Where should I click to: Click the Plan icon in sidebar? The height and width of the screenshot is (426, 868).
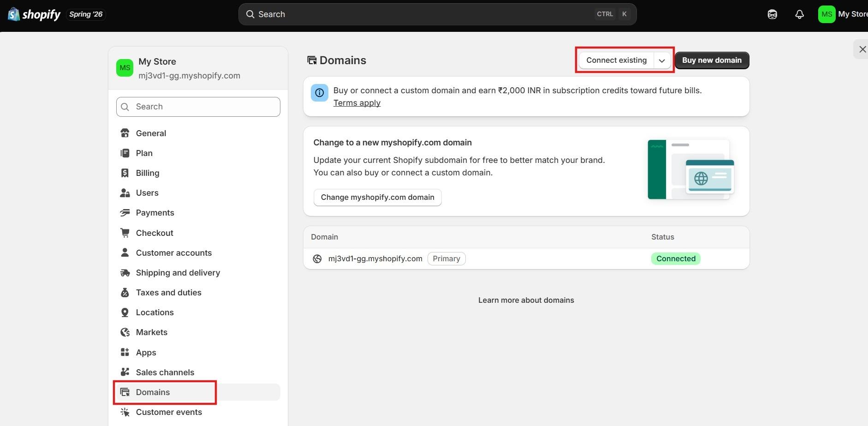[125, 153]
